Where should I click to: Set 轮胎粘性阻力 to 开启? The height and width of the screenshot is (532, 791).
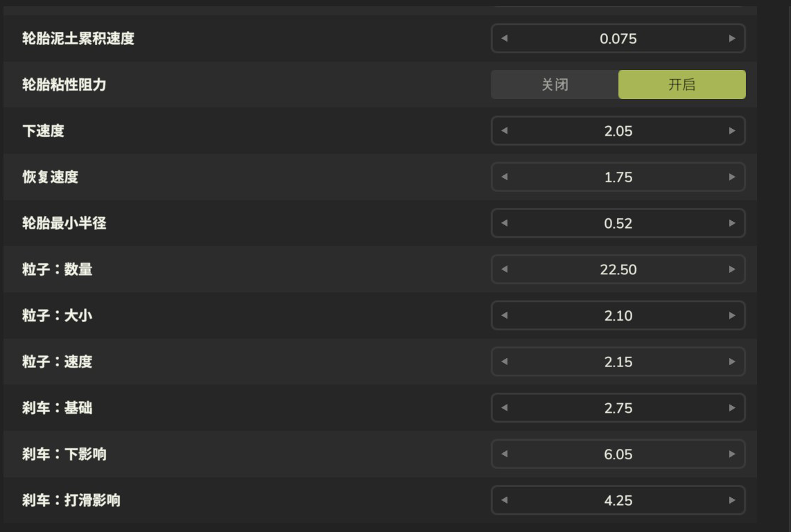coord(681,85)
